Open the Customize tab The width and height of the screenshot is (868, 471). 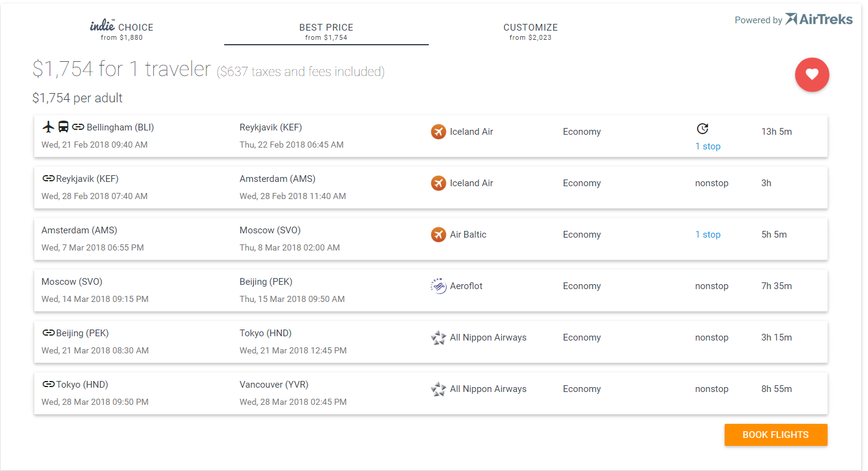(x=530, y=31)
